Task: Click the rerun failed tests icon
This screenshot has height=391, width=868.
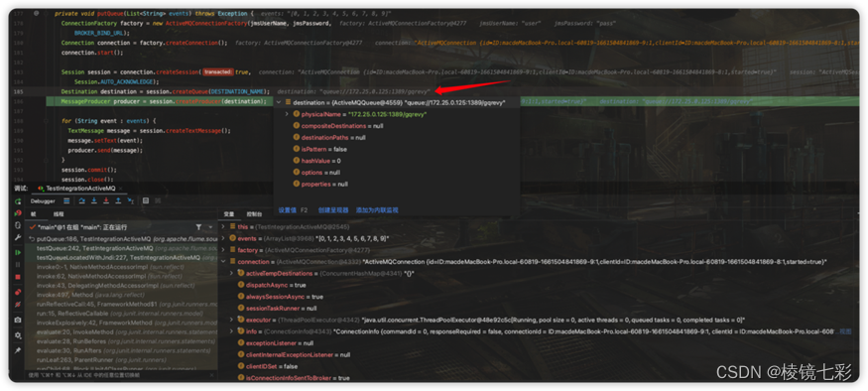Action: tap(18, 213)
